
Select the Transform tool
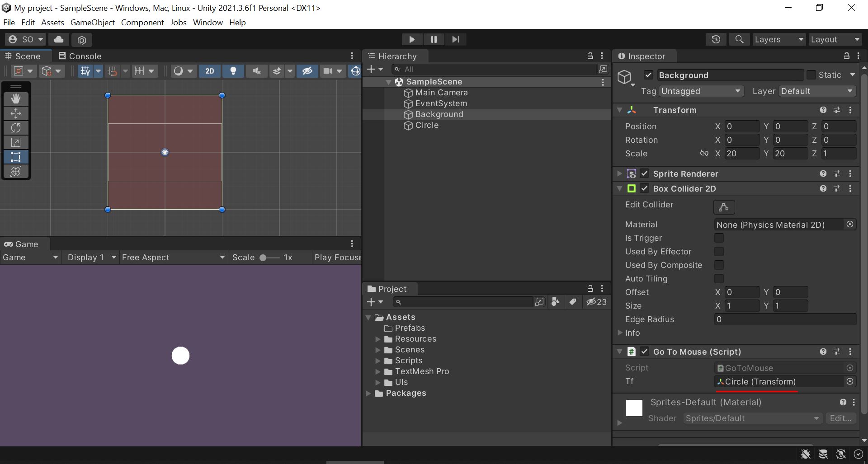click(16, 171)
